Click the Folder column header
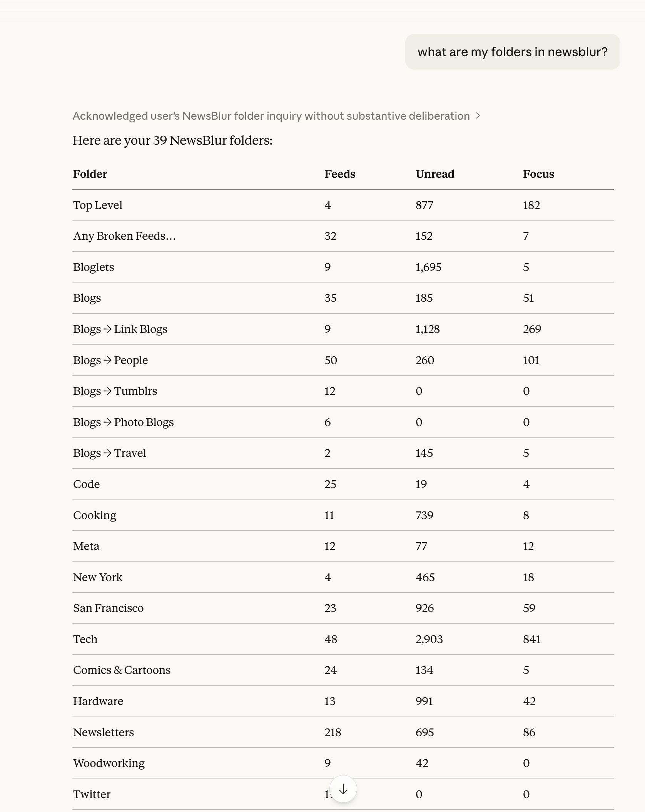Viewport: 645px width, 812px height. [90, 174]
